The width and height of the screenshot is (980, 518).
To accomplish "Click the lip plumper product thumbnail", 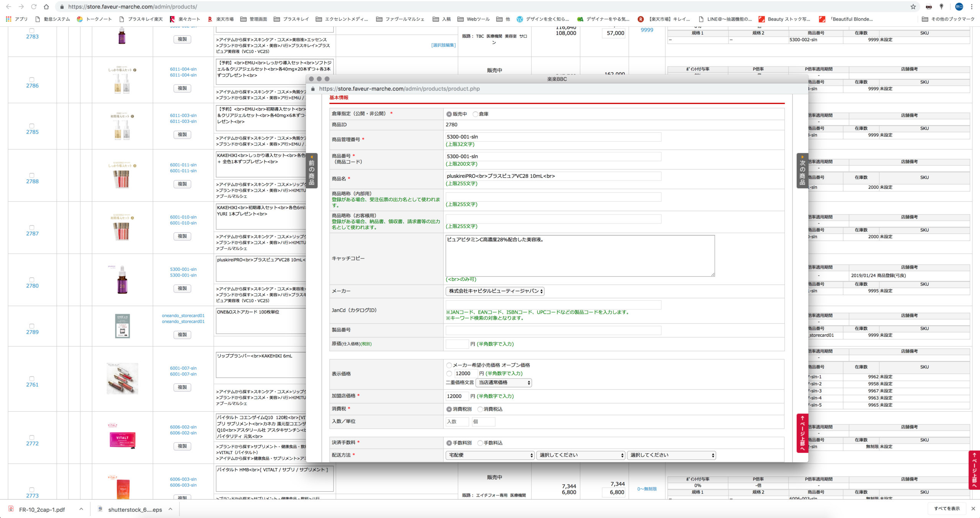I will click(122, 378).
